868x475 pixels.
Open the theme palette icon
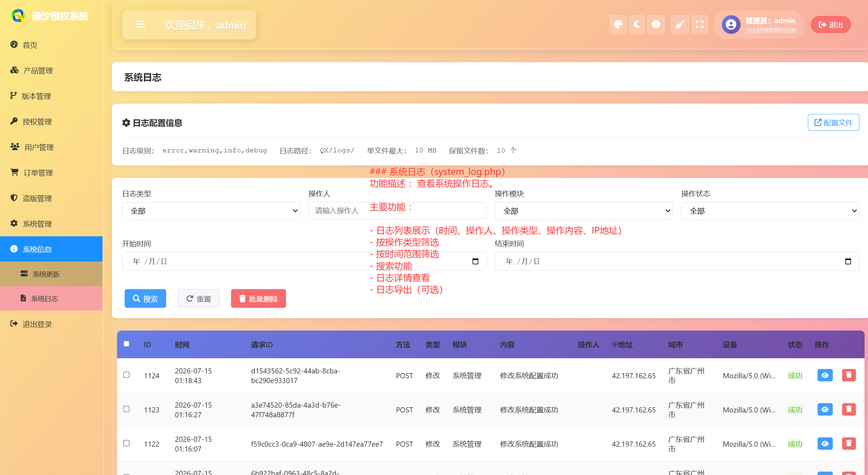click(618, 25)
